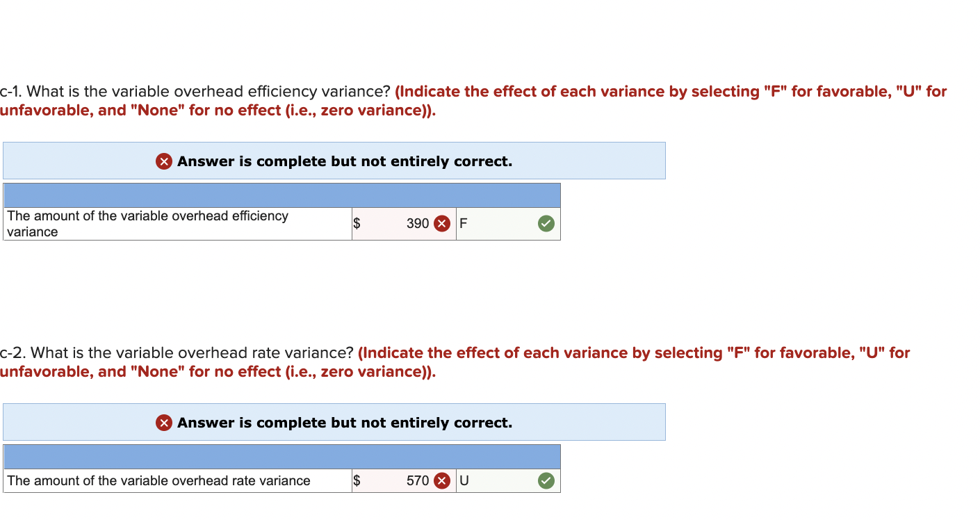Click the dollar sign cell in the efficiency variance row
The image size is (980, 520).
click(x=357, y=223)
